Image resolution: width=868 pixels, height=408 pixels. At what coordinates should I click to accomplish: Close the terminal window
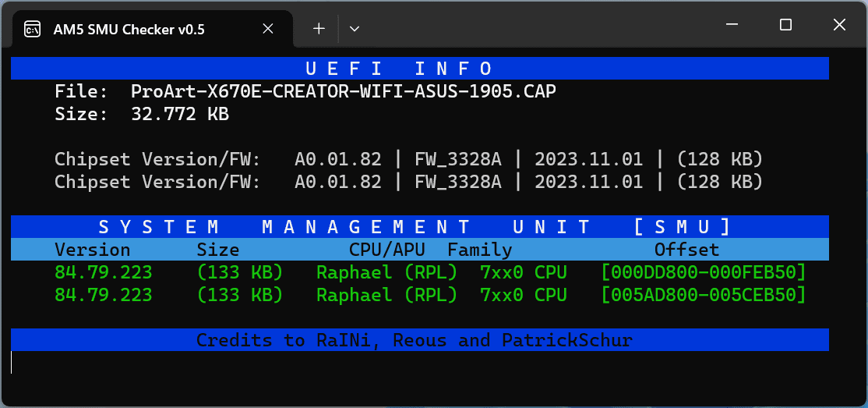click(839, 25)
